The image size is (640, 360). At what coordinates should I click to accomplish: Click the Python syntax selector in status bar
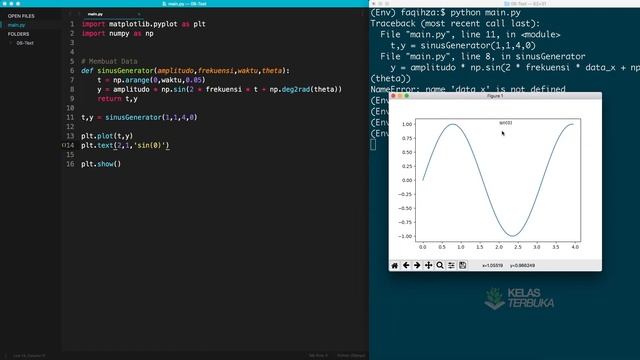click(x=351, y=356)
